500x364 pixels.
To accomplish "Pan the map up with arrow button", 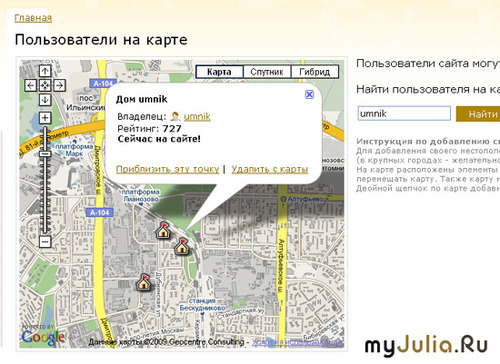I will tap(45, 71).
